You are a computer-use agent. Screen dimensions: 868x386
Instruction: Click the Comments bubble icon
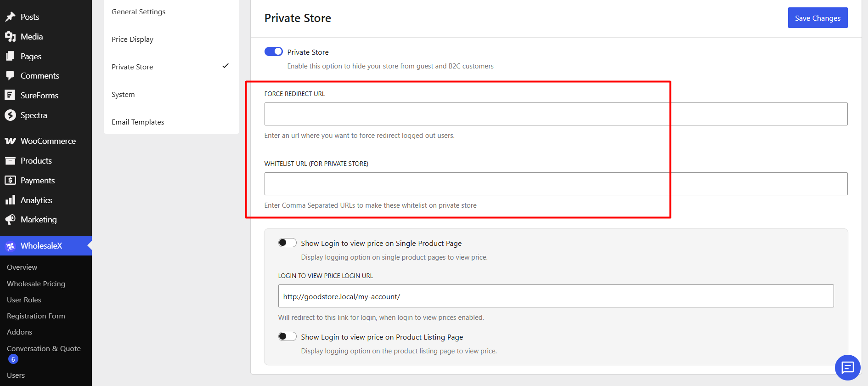click(x=10, y=76)
